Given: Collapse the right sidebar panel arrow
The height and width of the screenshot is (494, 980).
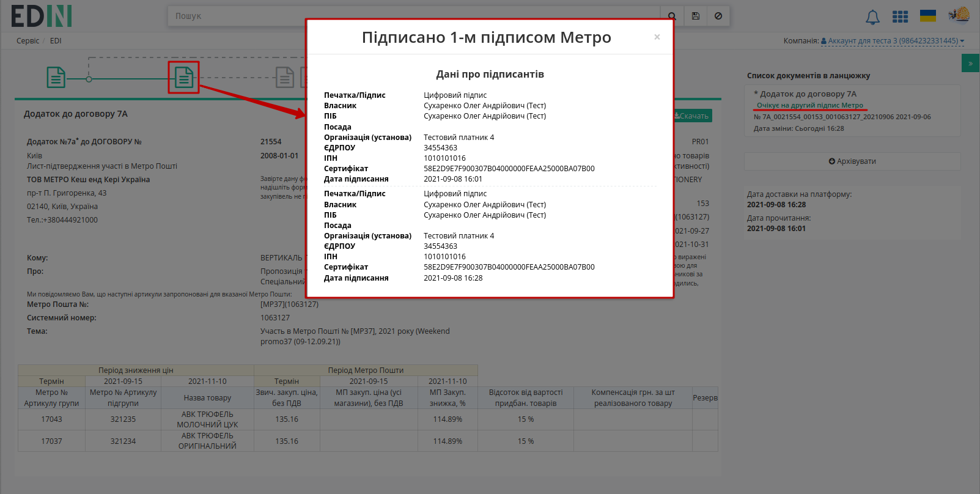Looking at the screenshot, I should tap(970, 63).
